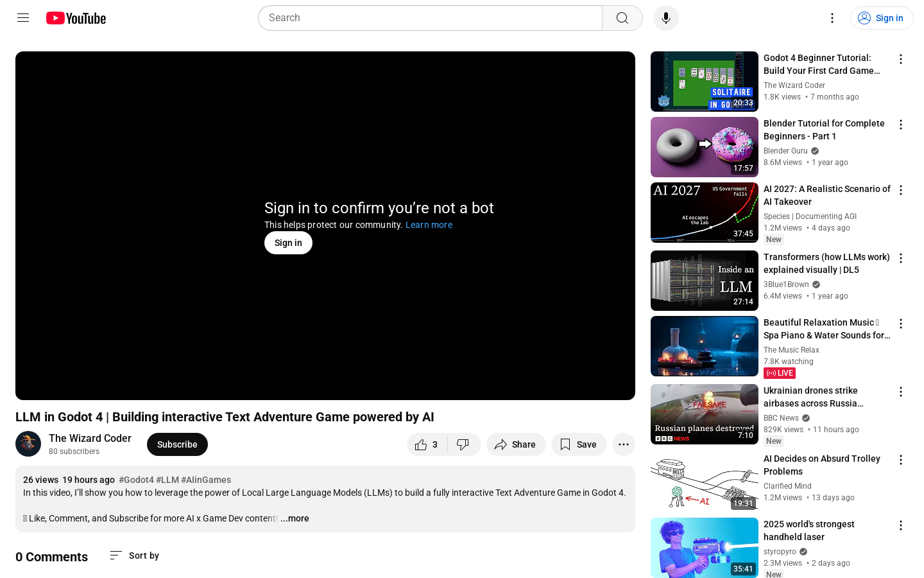This screenshot has height=578, width=924.
Task: Subscribe to The Wizard Coder
Action: [x=177, y=444]
